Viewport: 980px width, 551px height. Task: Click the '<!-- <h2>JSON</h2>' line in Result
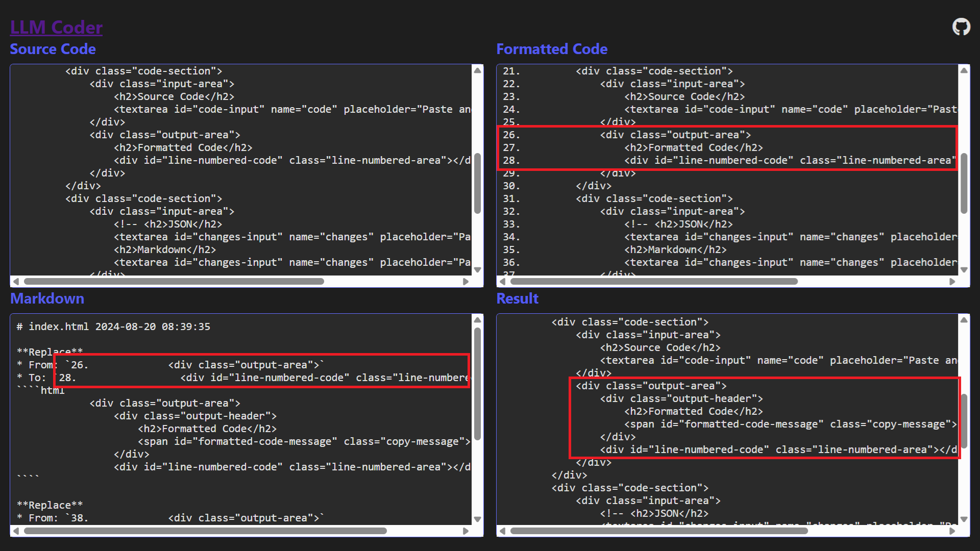tap(654, 513)
